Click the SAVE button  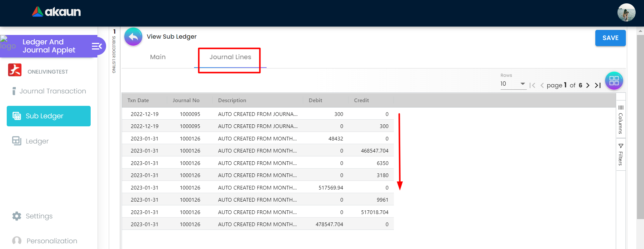click(x=610, y=38)
